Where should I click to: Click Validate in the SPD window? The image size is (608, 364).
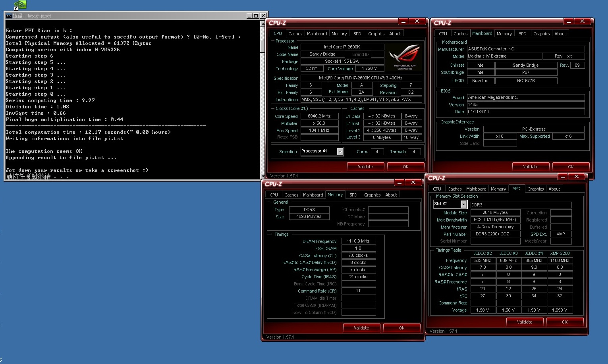pyautogui.click(x=525, y=322)
